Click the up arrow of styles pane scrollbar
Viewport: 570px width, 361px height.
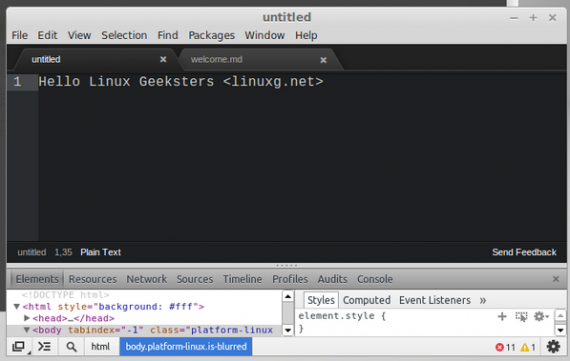click(561, 316)
